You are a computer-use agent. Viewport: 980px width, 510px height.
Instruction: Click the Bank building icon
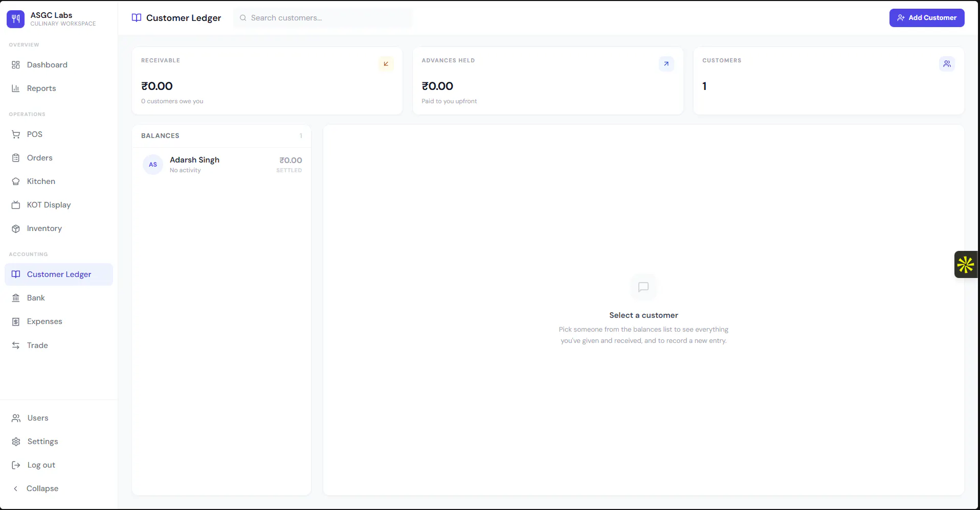(x=16, y=298)
